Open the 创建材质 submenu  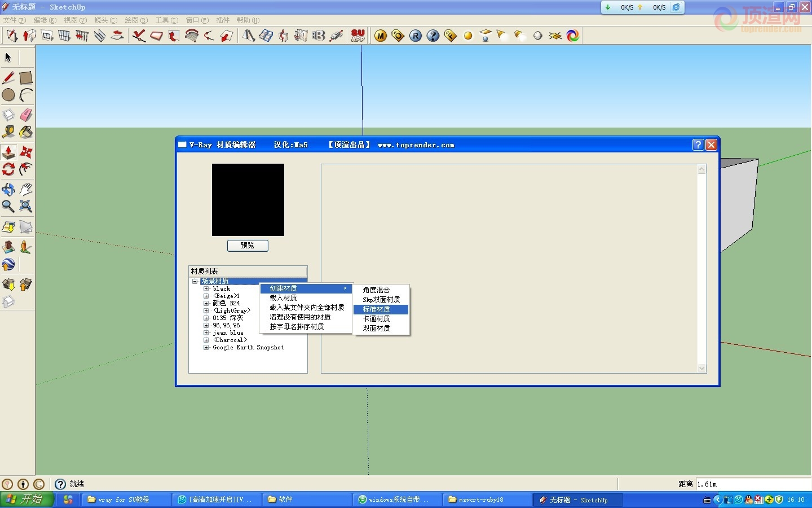pos(306,288)
